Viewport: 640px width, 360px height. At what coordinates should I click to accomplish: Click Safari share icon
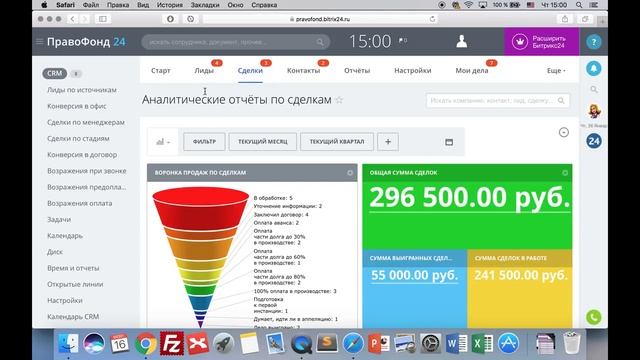(565, 19)
